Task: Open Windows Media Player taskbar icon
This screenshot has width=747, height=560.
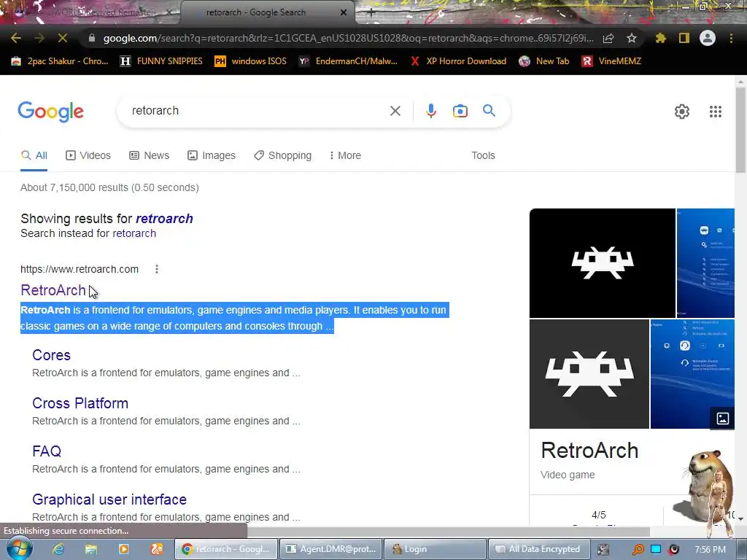Action: [x=124, y=549]
